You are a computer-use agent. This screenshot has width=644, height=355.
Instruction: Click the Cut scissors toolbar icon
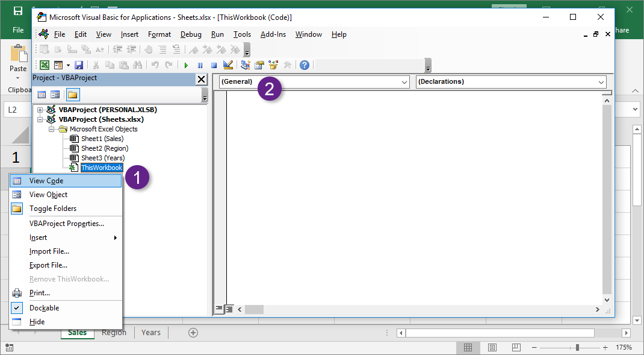point(96,65)
